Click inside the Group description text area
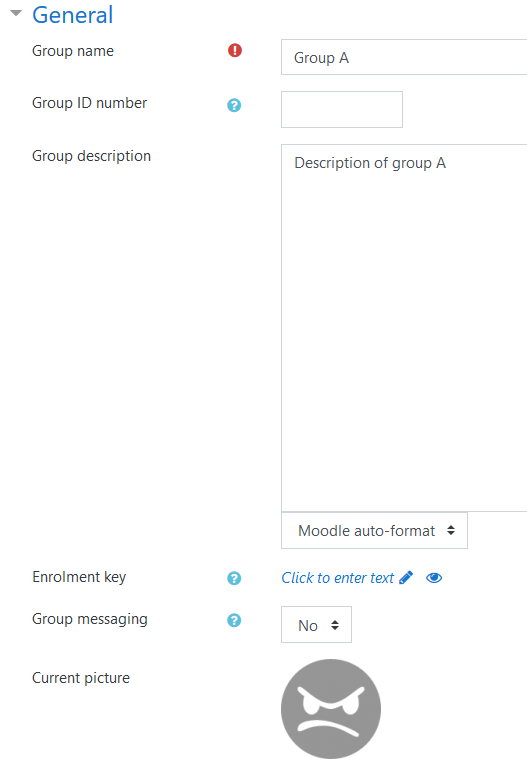This screenshot has height=776, width=527. 404,328
